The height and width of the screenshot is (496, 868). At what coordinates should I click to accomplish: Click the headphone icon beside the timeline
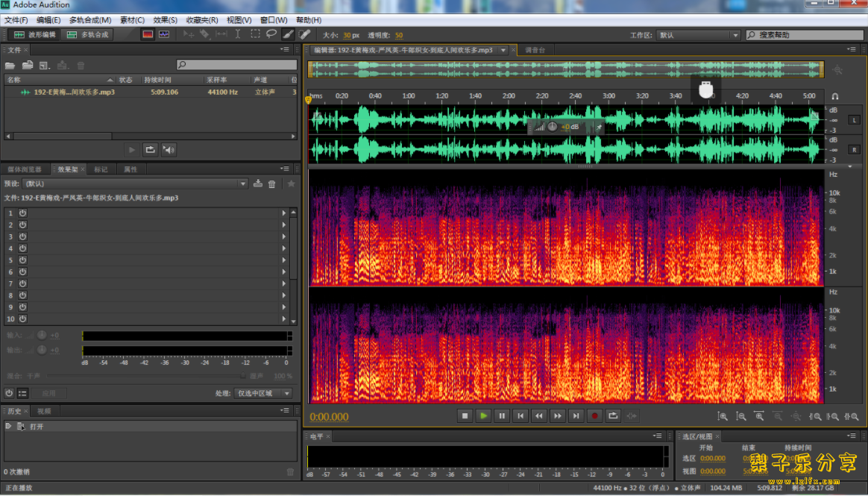pyautogui.click(x=834, y=96)
